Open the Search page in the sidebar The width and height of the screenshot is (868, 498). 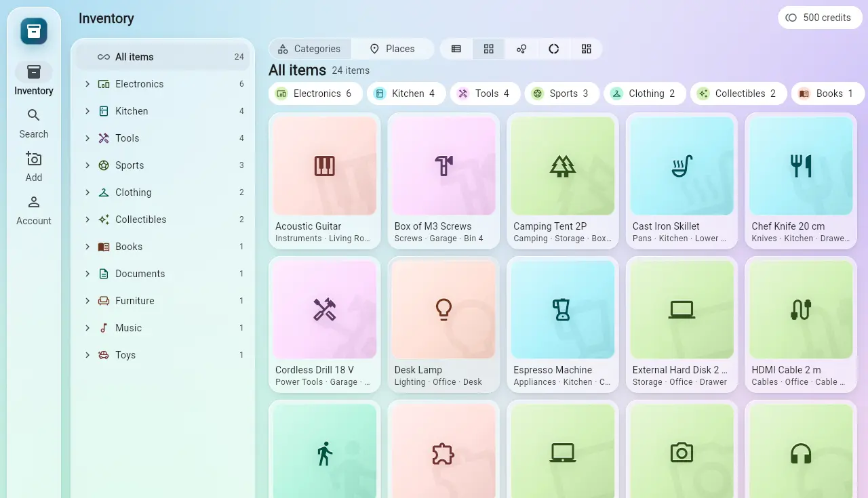click(34, 123)
